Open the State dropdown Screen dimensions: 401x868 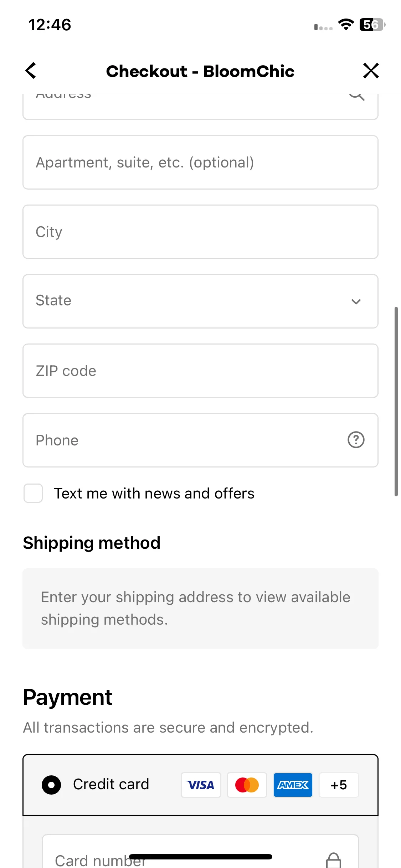click(200, 301)
